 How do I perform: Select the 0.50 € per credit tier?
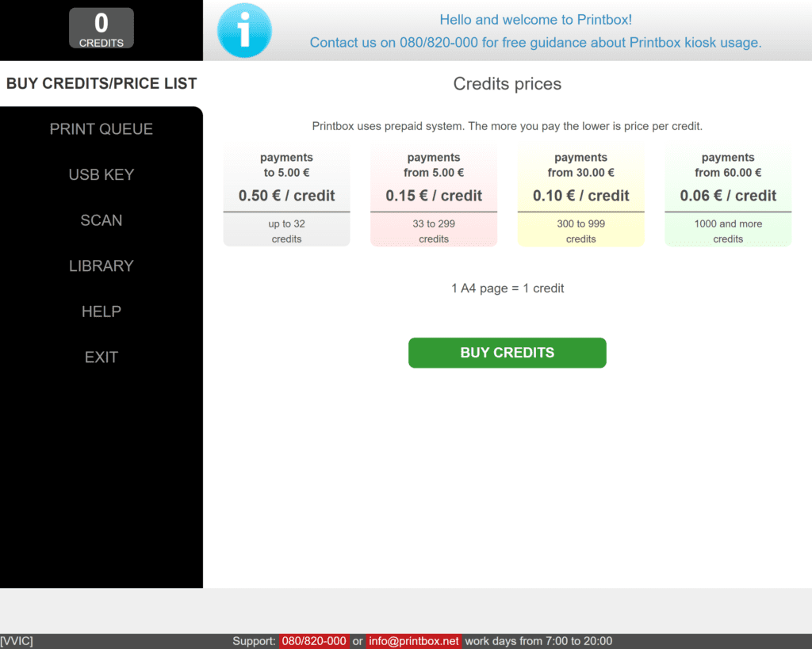[286, 196]
